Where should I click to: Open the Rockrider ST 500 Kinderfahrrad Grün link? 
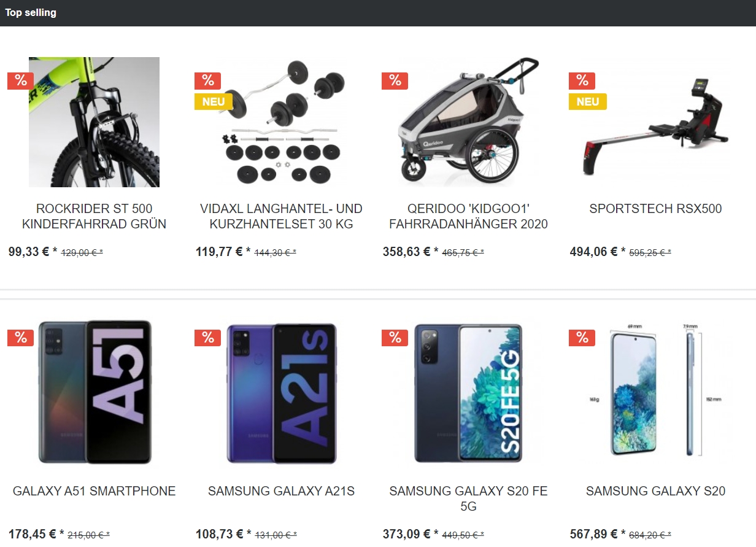pyautogui.click(x=94, y=216)
